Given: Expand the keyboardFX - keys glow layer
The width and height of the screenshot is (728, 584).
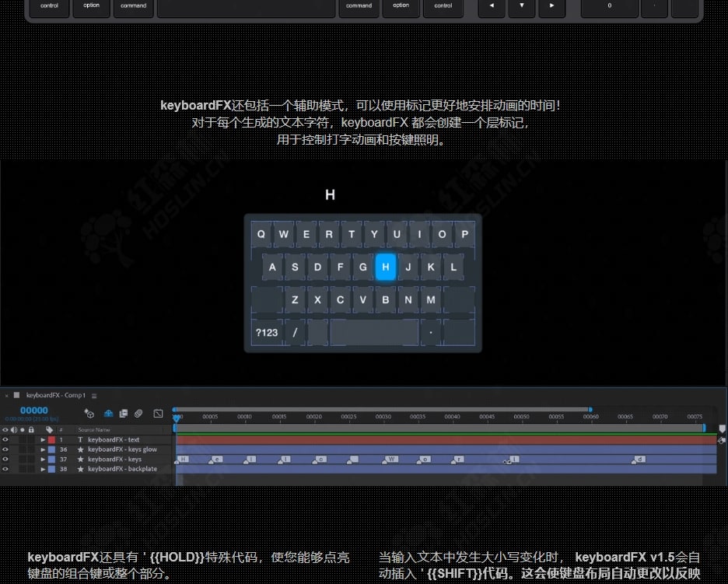Looking at the screenshot, I should pos(43,449).
